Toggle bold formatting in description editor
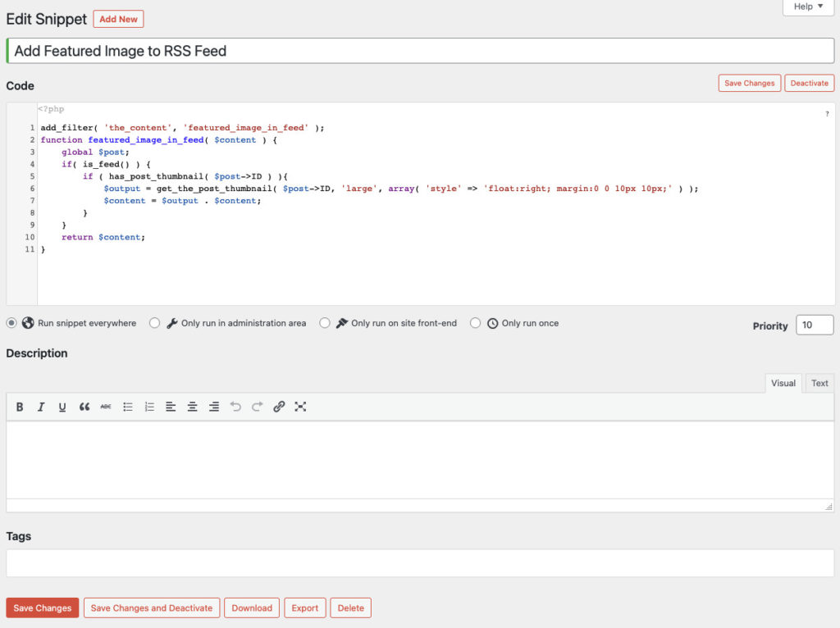Image resolution: width=840 pixels, height=628 pixels. click(20, 407)
